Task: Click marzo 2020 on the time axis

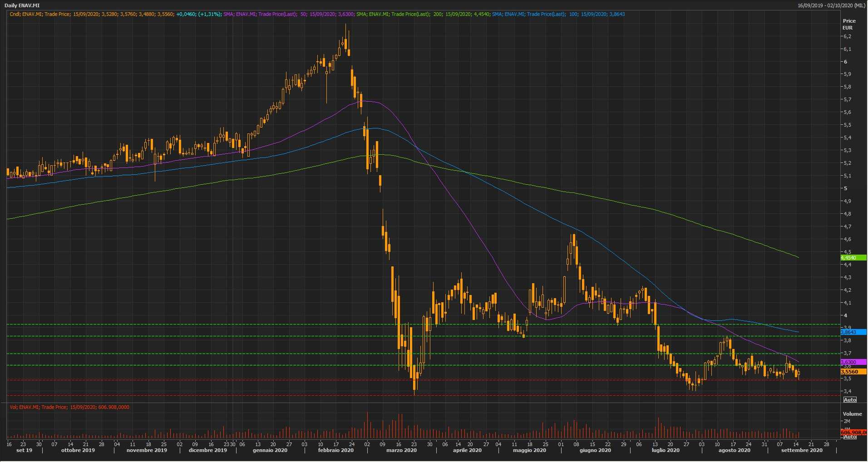Action: tap(401, 451)
